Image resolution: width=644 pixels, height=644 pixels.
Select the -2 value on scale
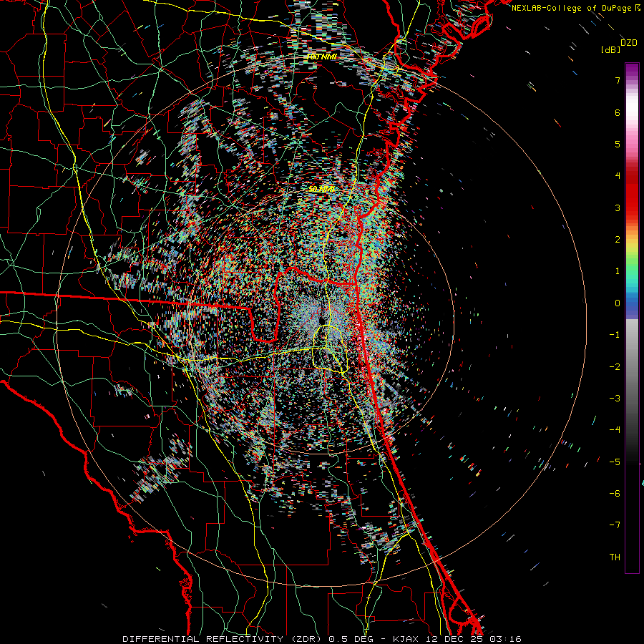(615, 367)
